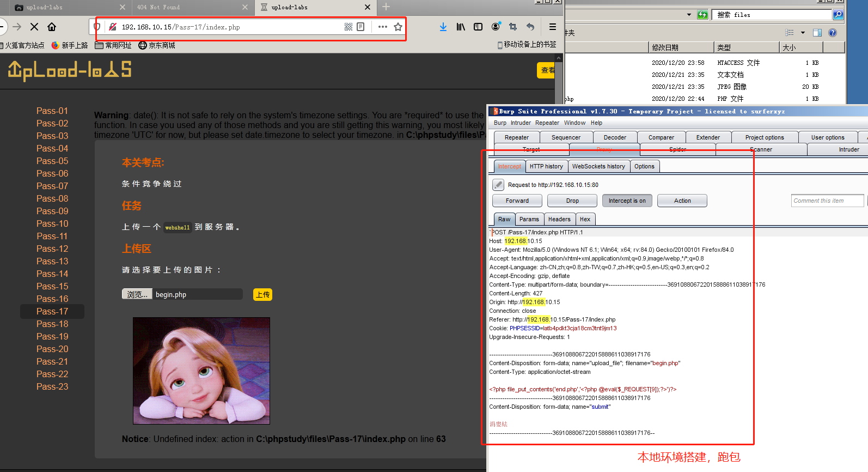Click the uploaded cartoon girl image
This screenshot has width=868, height=472.
(x=201, y=371)
